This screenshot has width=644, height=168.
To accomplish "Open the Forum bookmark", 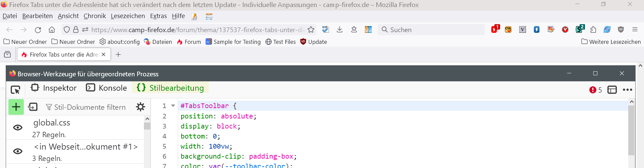I will coord(189,41).
